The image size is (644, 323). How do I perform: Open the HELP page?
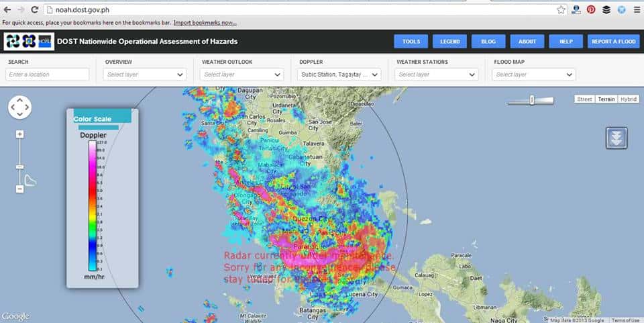[566, 41]
